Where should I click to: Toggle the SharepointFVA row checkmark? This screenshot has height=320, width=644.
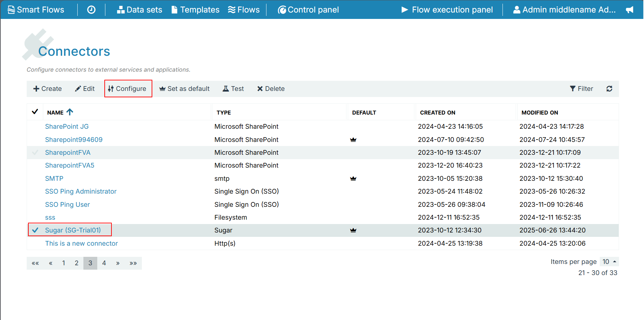35,153
